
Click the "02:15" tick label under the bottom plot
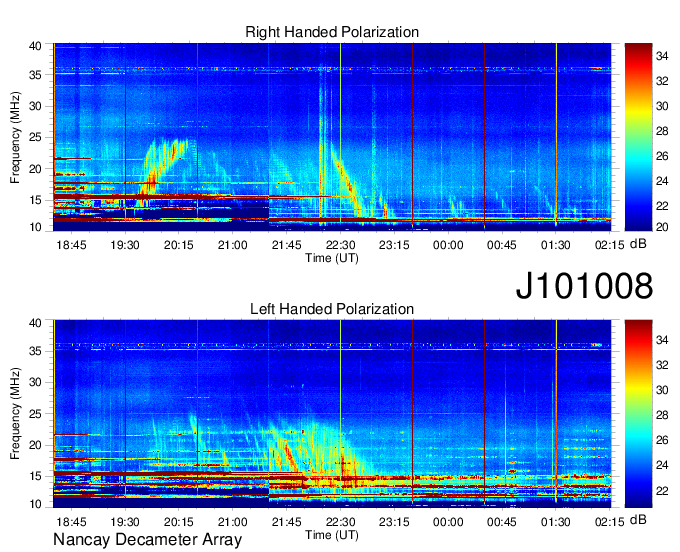(609, 522)
